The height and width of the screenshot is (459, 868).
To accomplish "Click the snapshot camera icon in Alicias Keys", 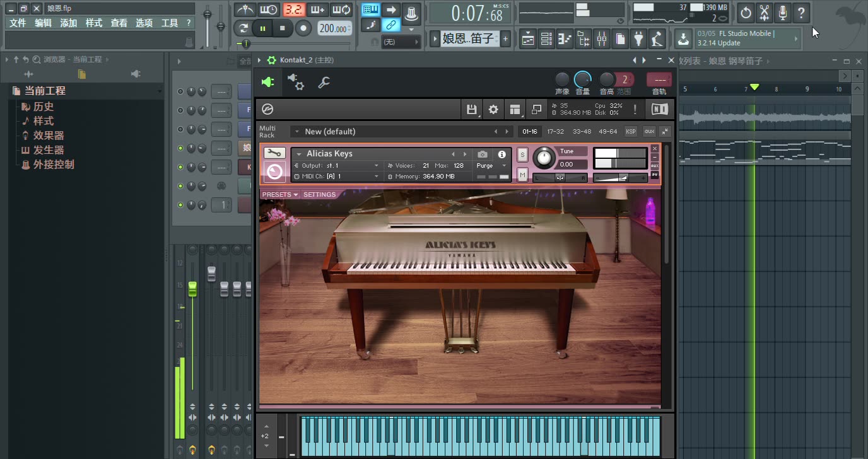I will (483, 154).
